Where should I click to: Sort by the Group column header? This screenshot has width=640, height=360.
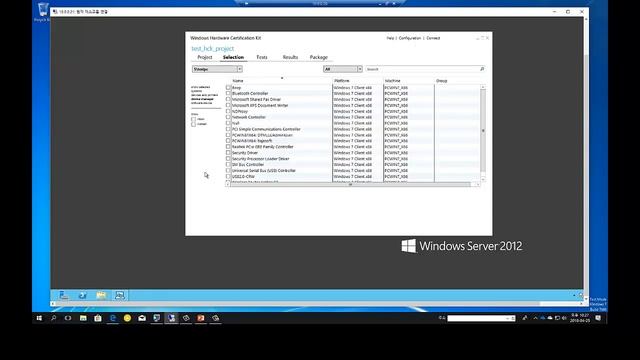pos(442,81)
